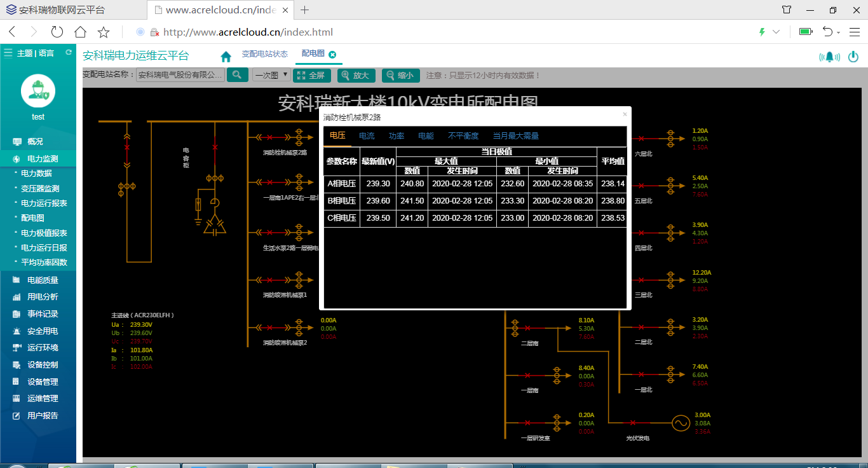This screenshot has width=868, height=468.
Task: Click the 变配电站名称 input field
Action: click(x=180, y=75)
